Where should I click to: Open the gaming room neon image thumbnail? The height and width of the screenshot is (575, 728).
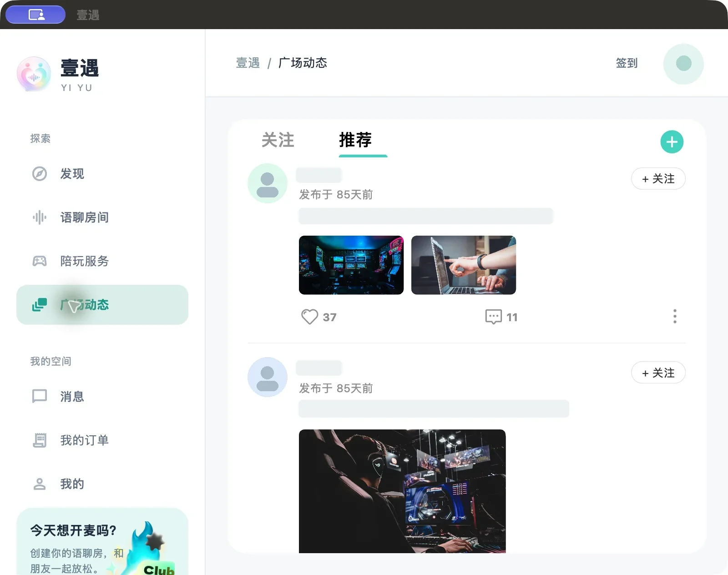coord(351,265)
